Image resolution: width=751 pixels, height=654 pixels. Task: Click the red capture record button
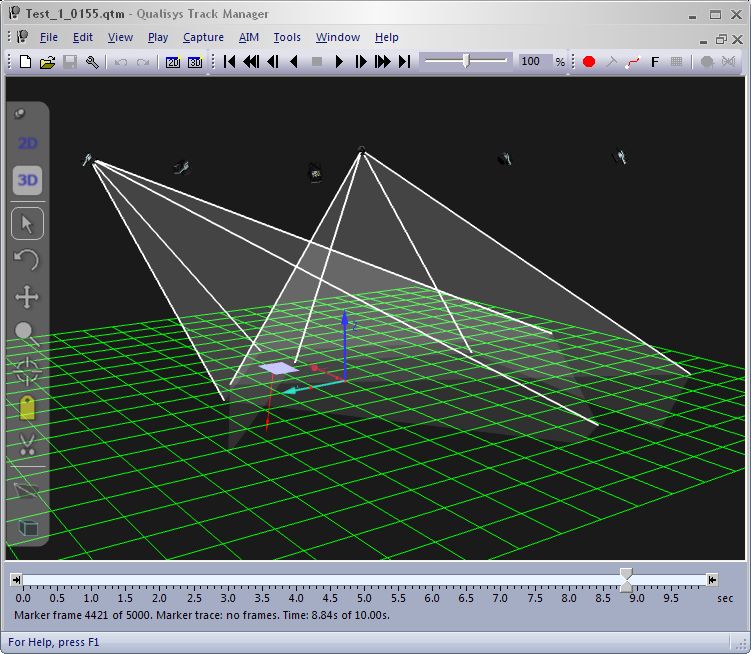coord(589,62)
